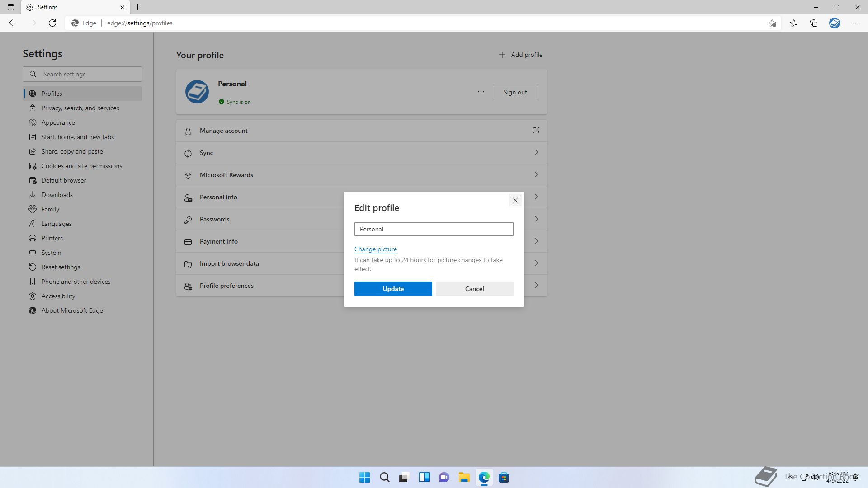
Task: Open tab actions menu icon
Action: click(11, 7)
